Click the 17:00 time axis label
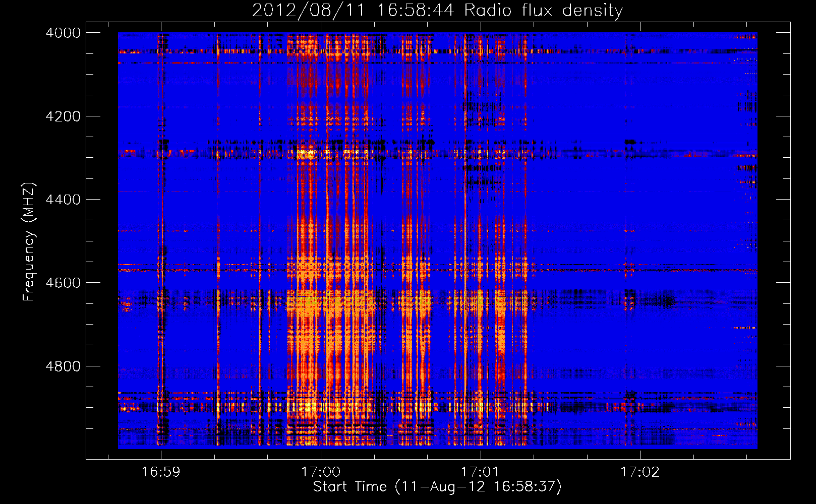 point(321,472)
